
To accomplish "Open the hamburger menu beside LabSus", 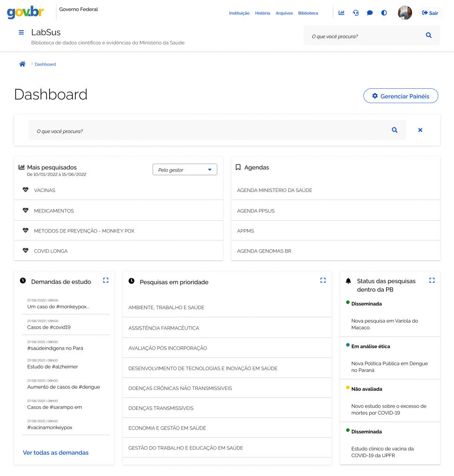I will tap(21, 33).
